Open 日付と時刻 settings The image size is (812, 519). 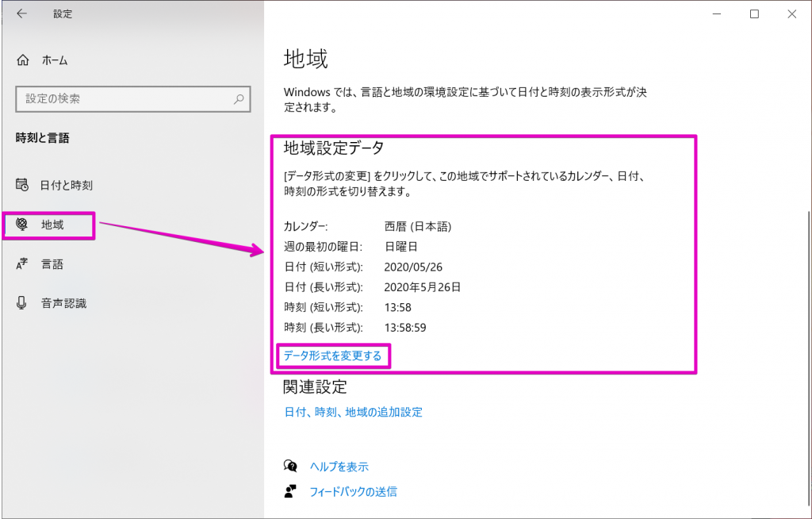55,185
